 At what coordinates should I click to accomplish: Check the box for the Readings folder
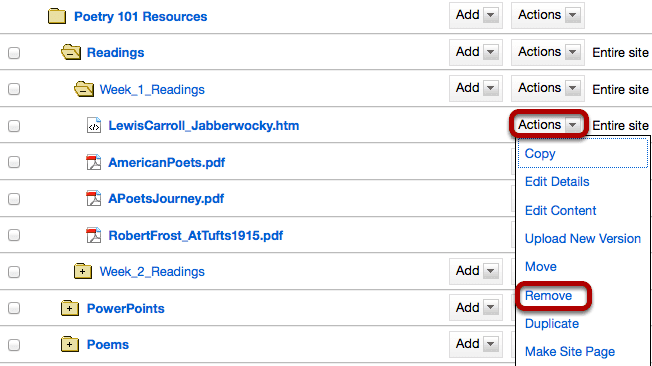tap(14, 53)
